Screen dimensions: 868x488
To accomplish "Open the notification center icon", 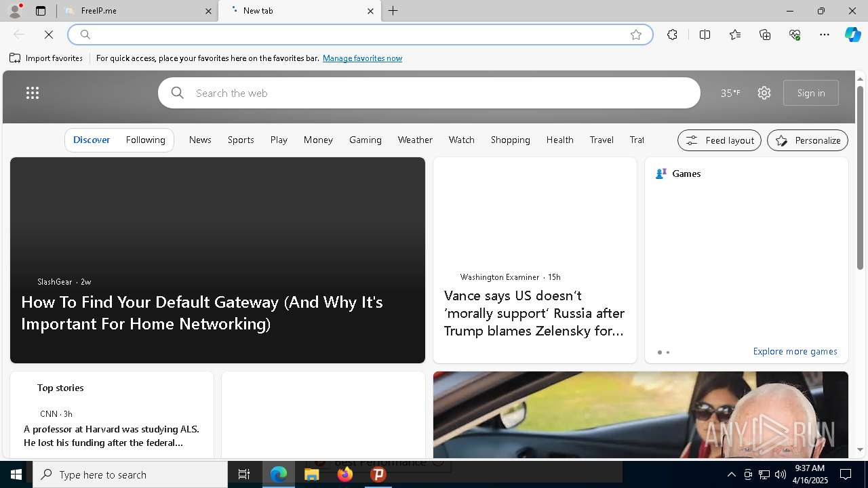I will click(846, 474).
